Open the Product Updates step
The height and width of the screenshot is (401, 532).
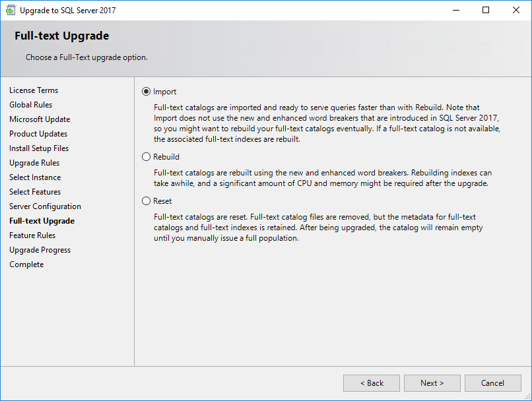[38, 134]
